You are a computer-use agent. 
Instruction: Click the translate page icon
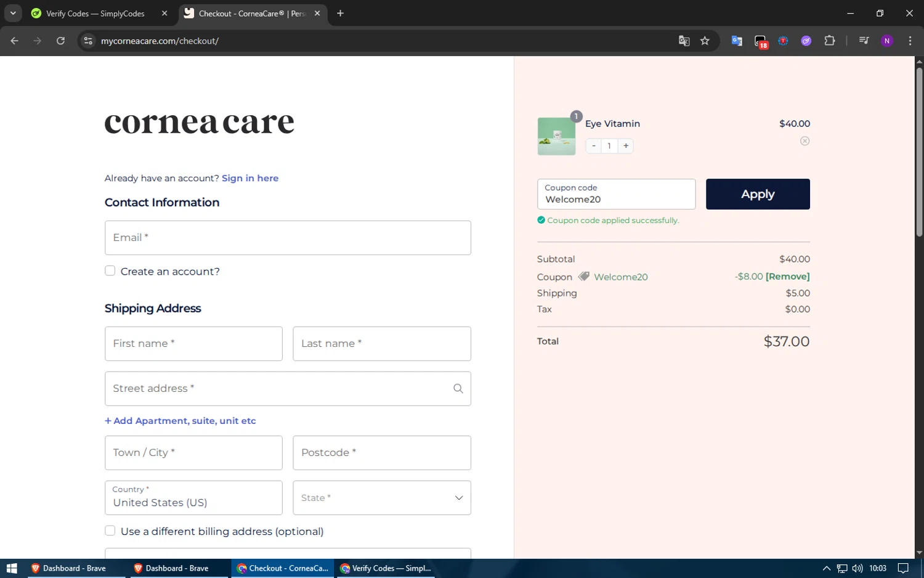[x=684, y=41]
